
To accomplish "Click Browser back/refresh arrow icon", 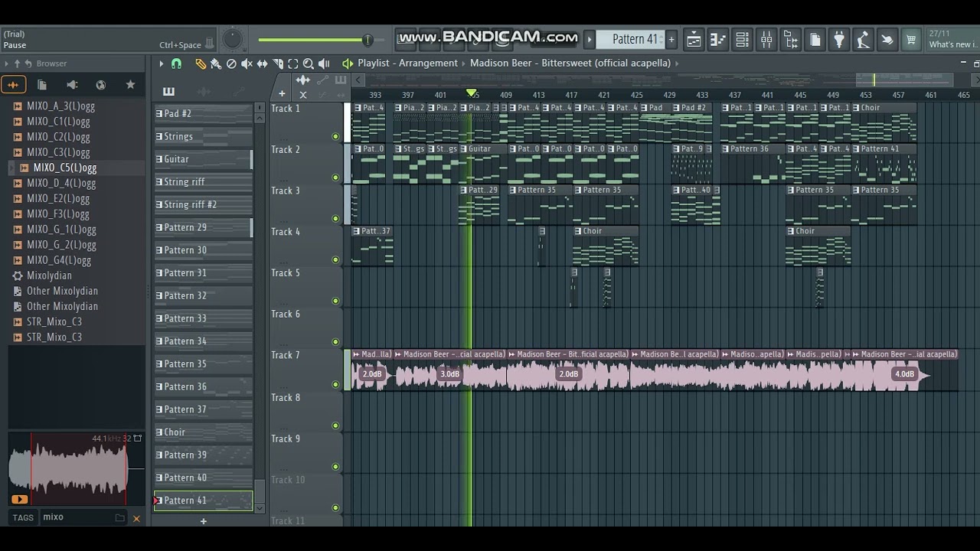I will point(28,64).
